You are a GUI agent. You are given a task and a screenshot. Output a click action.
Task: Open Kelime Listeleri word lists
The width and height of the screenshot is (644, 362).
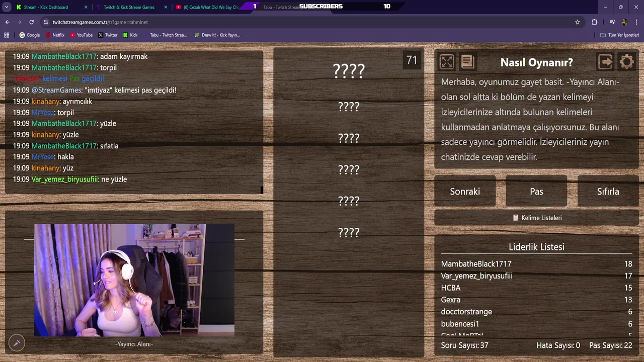tap(536, 218)
